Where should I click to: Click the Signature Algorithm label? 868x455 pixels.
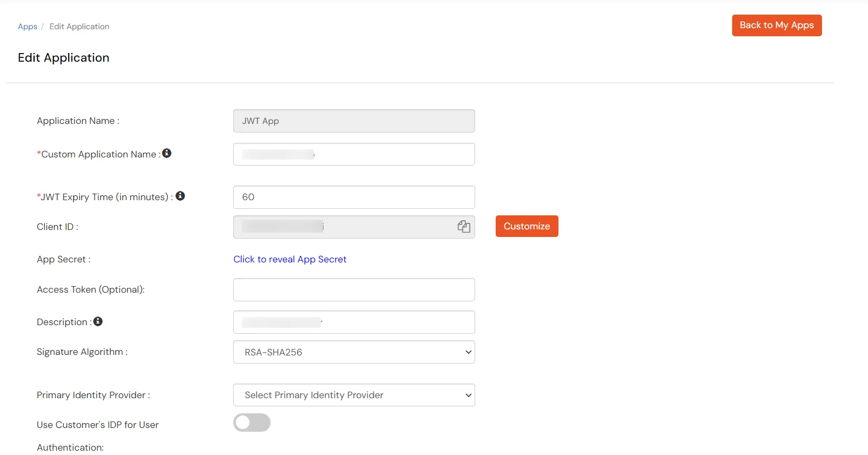pyautogui.click(x=82, y=352)
